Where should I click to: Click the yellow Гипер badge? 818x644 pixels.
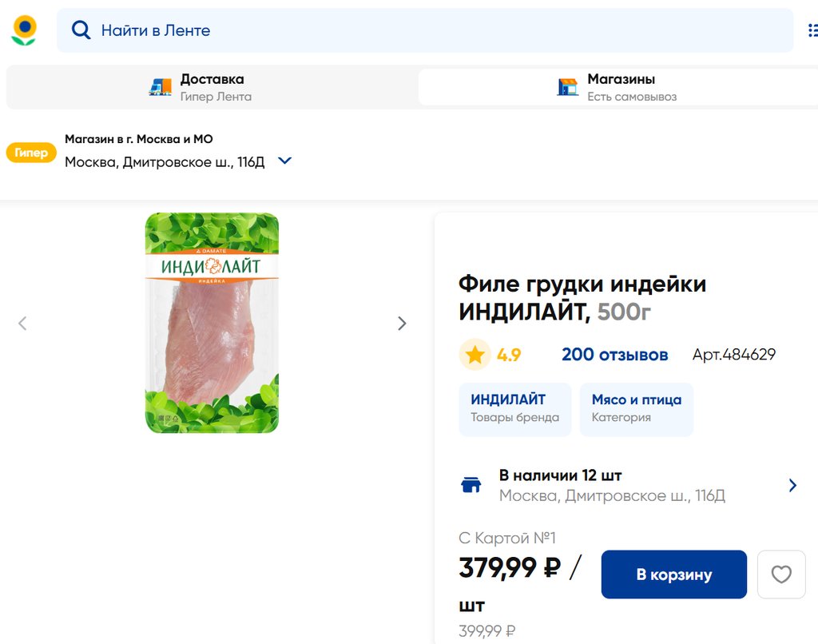click(x=31, y=153)
